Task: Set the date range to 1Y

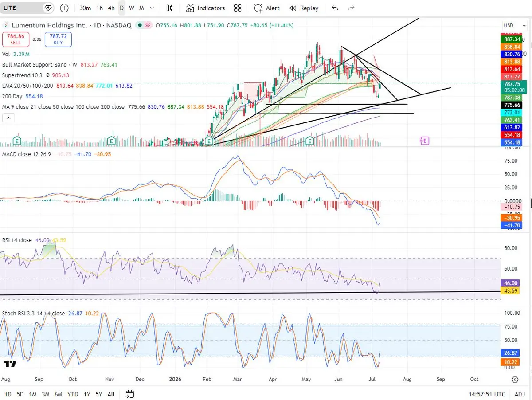Action: tap(87, 394)
